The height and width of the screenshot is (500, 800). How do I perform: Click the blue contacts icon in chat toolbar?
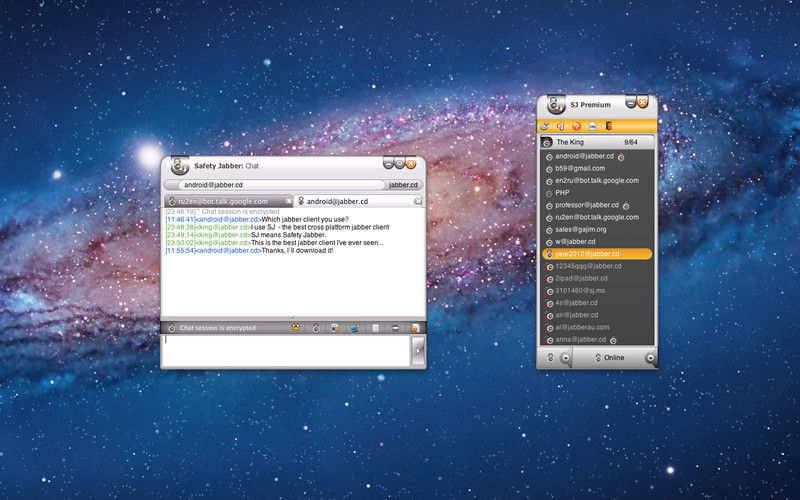[355, 328]
